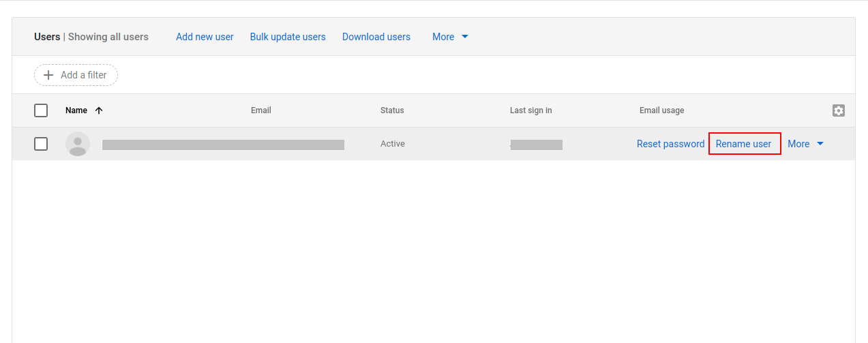The height and width of the screenshot is (343, 868).
Task: Select the Status column header
Action: pyautogui.click(x=392, y=110)
